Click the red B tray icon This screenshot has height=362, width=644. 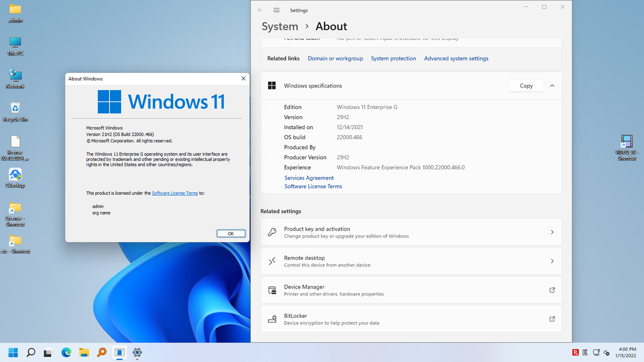click(x=576, y=352)
